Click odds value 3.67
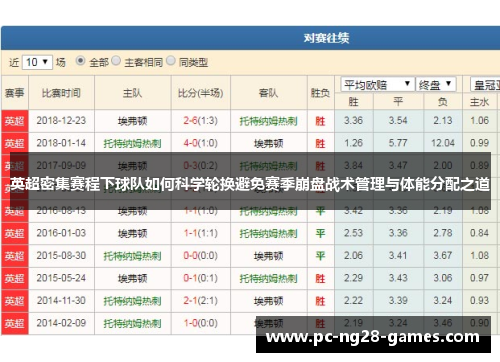Viewport: 500px width, 362px height. (443, 256)
